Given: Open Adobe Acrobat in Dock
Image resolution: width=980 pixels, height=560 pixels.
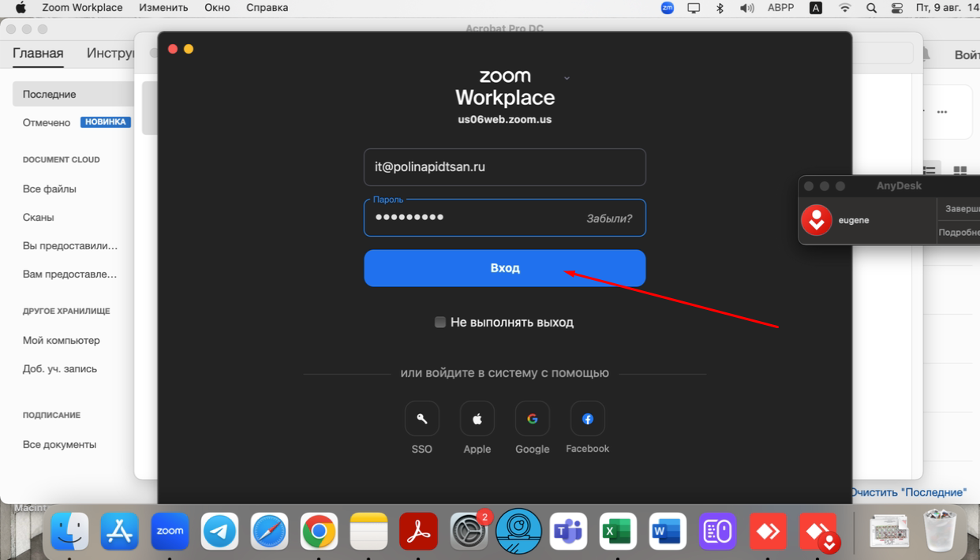Looking at the screenshot, I should click(x=418, y=532).
